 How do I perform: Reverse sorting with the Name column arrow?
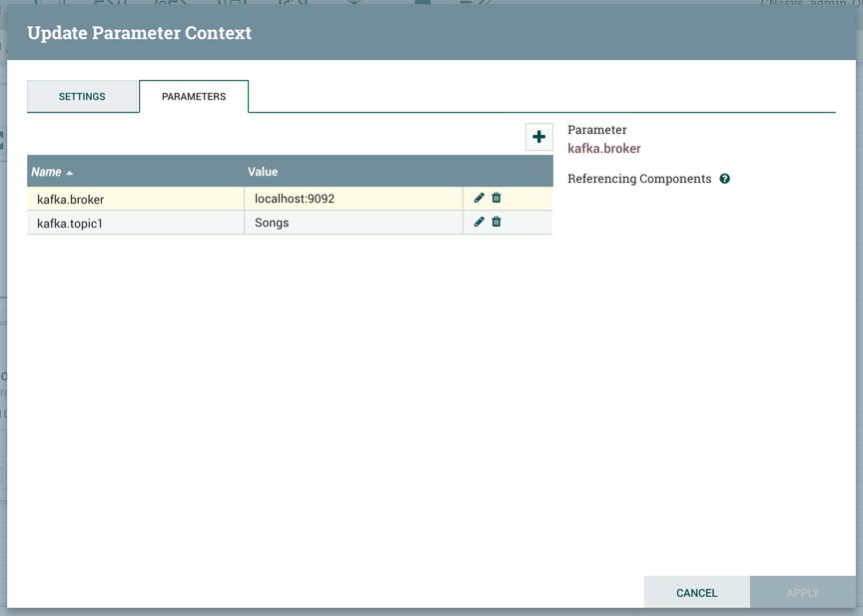[x=67, y=171]
